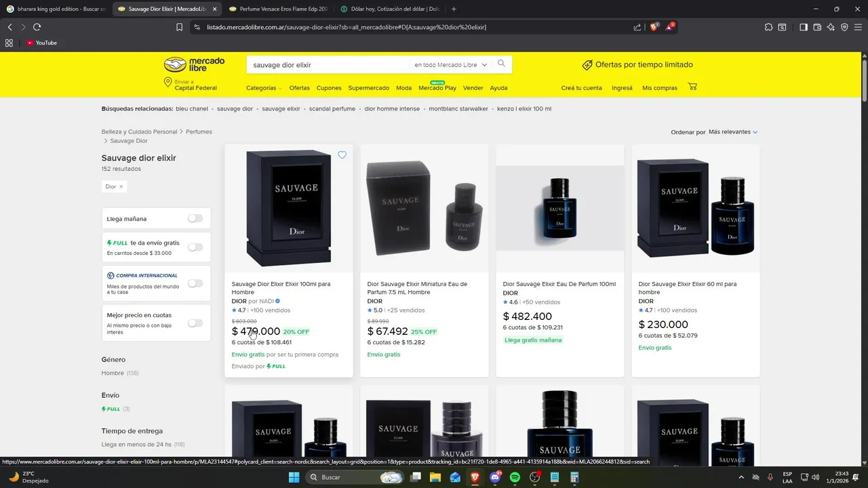Click Creá tu cuenta link

tap(581, 88)
